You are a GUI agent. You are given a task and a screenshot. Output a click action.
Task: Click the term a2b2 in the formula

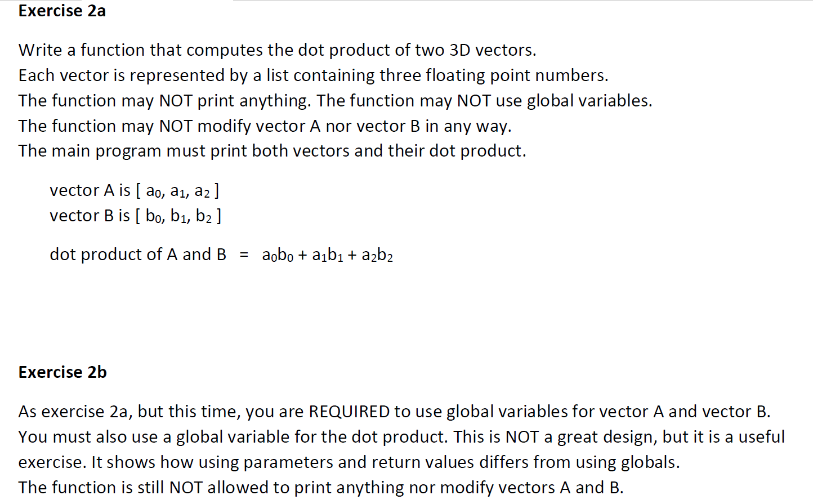pyautogui.click(x=377, y=255)
